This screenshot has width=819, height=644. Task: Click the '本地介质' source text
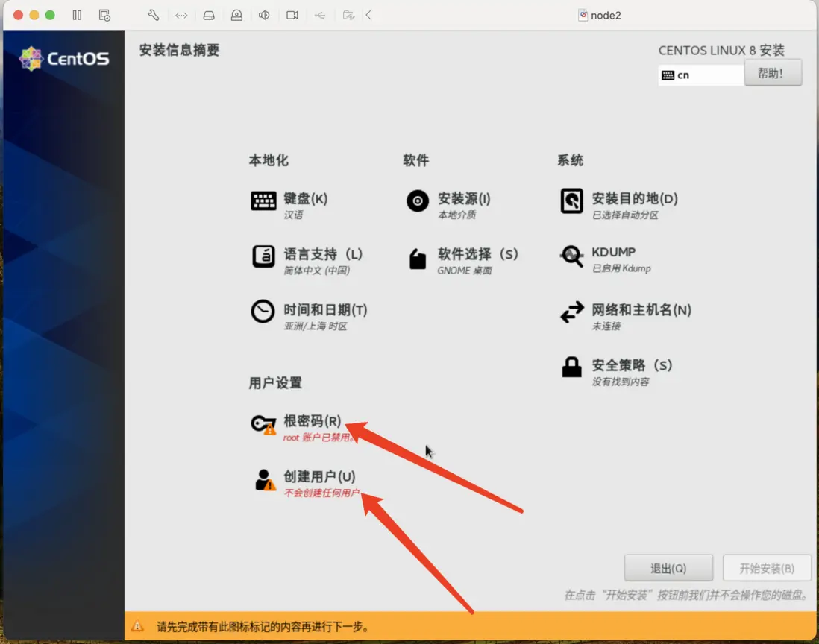pos(456,215)
